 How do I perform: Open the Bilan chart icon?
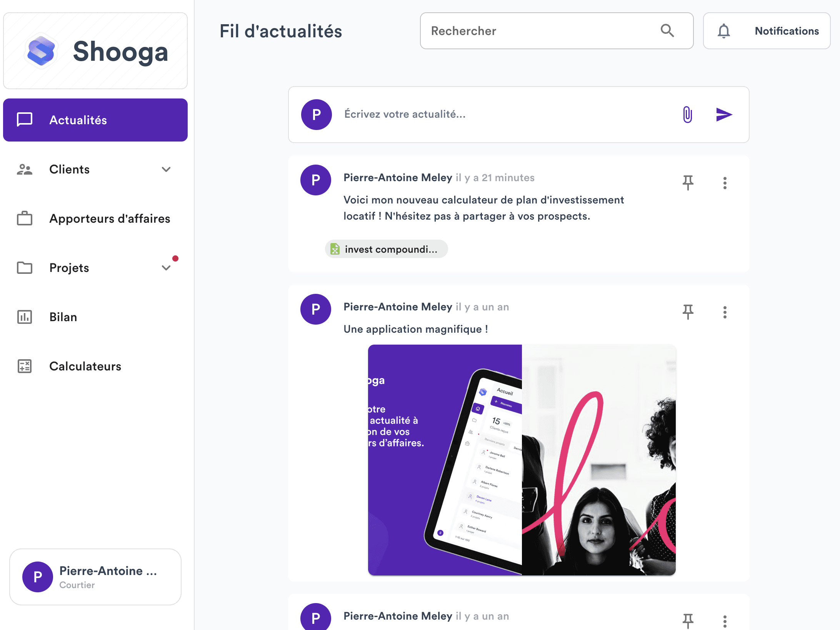(x=24, y=317)
